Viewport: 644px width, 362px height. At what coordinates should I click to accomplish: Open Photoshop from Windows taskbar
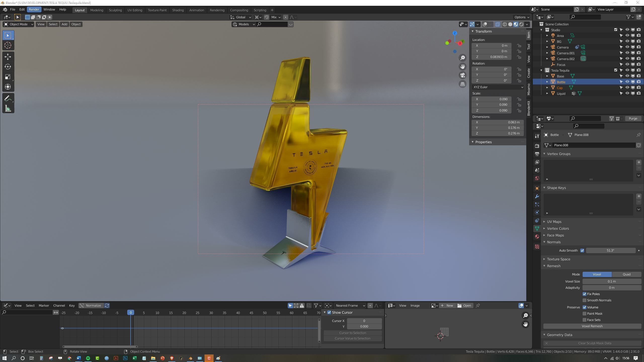click(125, 358)
